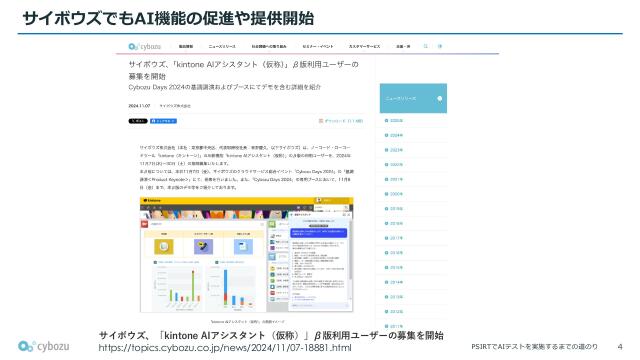The image size is (640, 360).
Task: Click the article headline about kintone AIアシスタント
Action: tap(244, 70)
